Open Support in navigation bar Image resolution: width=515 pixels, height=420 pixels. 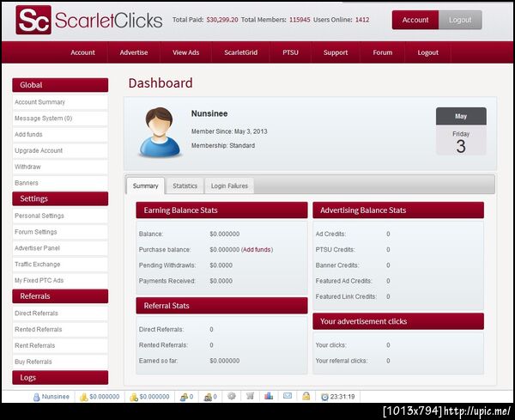pos(336,52)
